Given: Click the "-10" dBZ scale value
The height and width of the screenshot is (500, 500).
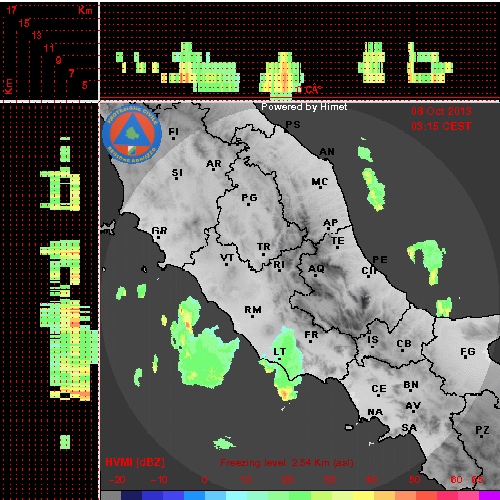Looking at the screenshot, I should [159, 480].
